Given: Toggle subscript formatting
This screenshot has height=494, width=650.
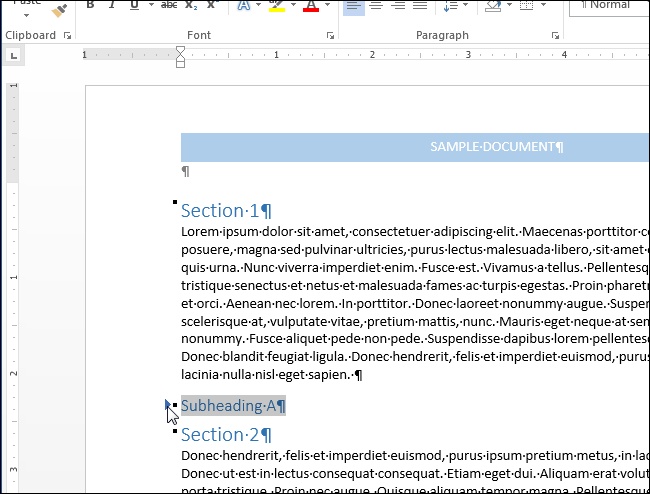Looking at the screenshot, I should tap(190, 6).
